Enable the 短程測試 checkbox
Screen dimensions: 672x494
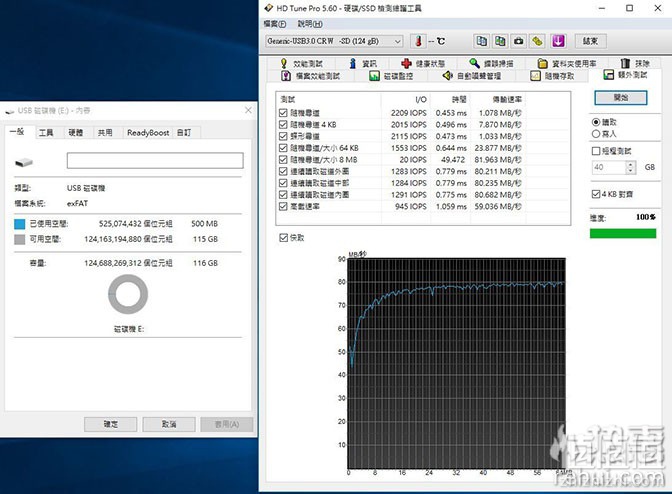(597, 150)
